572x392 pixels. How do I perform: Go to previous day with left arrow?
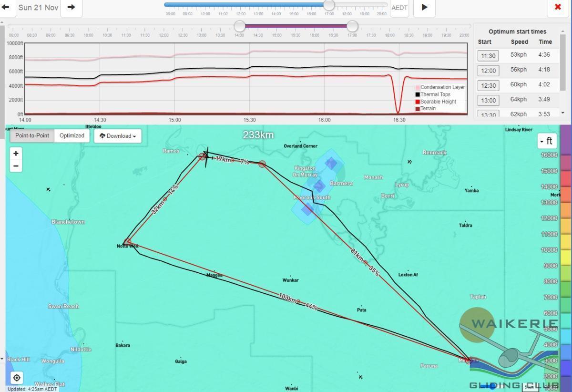6,7
